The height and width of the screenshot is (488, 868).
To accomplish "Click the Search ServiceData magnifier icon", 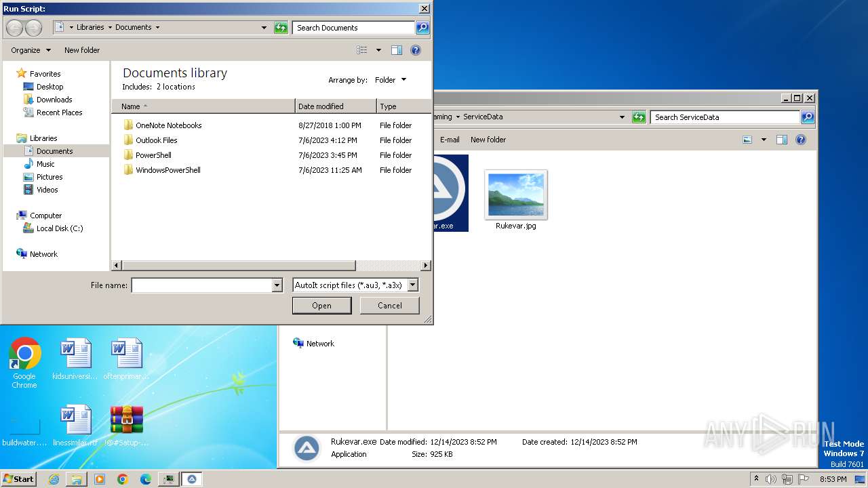I will (807, 117).
